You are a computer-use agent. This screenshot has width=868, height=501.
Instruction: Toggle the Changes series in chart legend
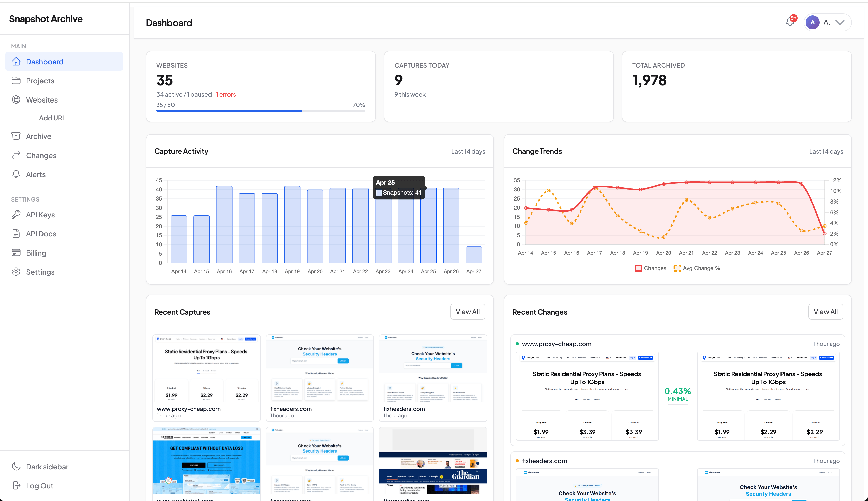650,268
